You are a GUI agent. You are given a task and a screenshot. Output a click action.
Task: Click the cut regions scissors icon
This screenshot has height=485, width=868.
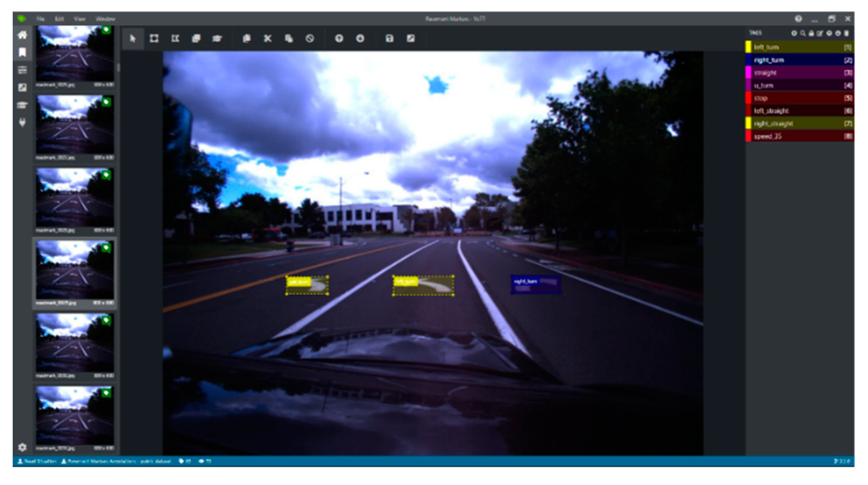tap(268, 39)
